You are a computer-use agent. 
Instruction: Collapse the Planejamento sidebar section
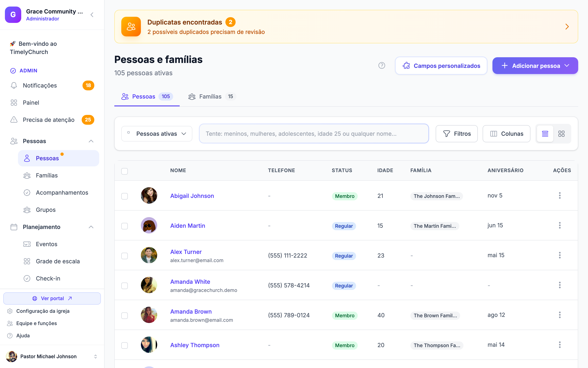point(91,227)
